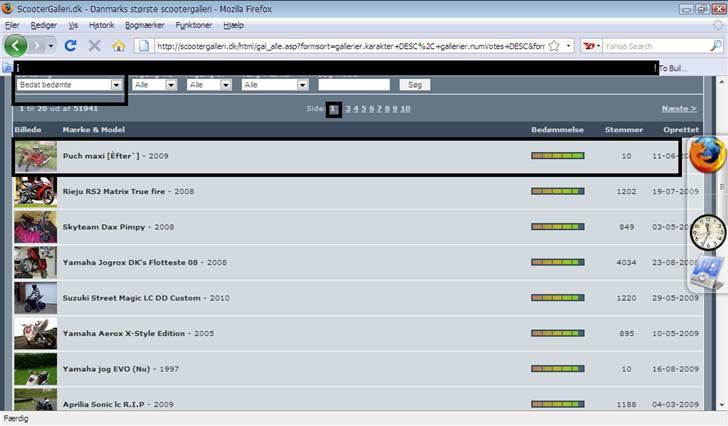Click the rating bar in the Rieju RS2 Matrix row
This screenshot has width=728, height=426.
(x=558, y=191)
